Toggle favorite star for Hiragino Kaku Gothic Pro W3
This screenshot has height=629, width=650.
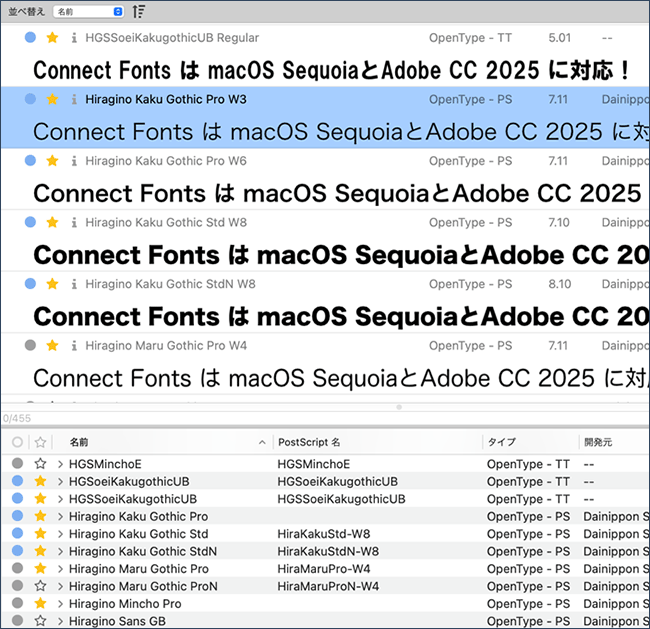[52, 99]
